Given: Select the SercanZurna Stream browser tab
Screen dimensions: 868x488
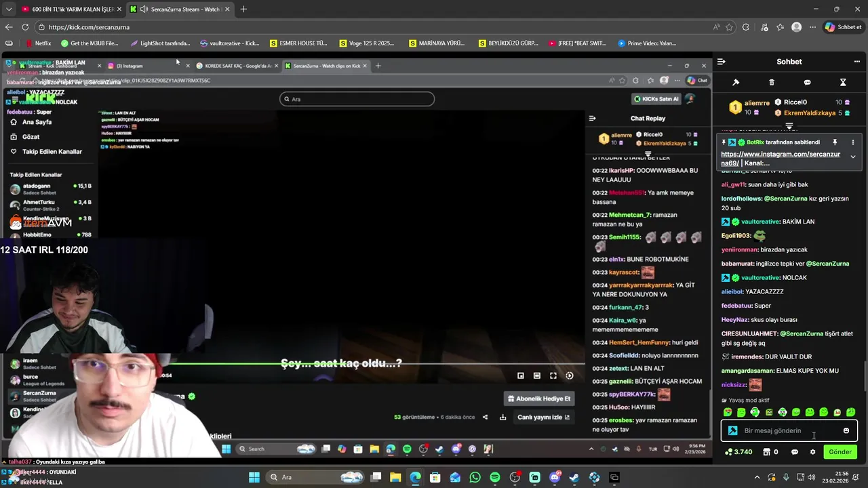Looking at the screenshot, I should 180,9.
